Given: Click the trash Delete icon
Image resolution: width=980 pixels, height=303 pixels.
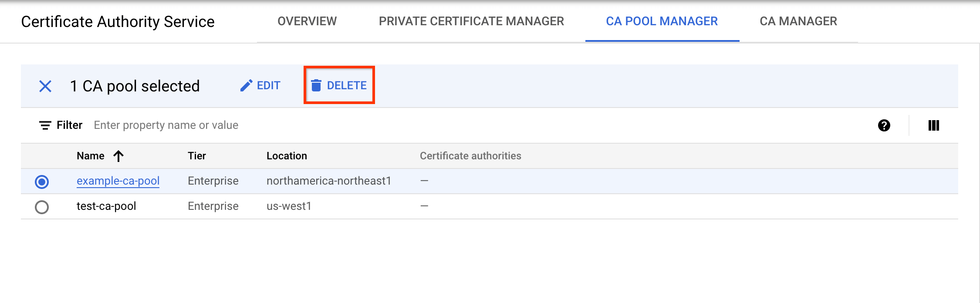Looking at the screenshot, I should tap(316, 85).
